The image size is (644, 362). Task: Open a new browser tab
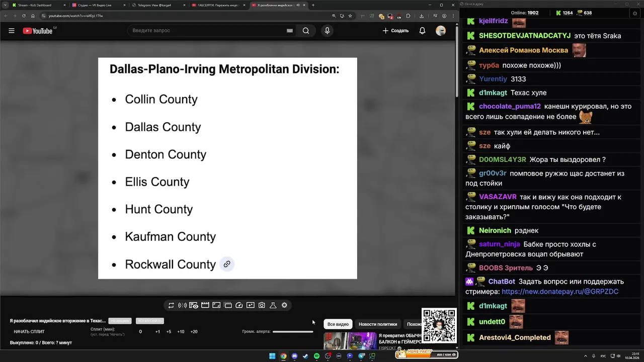coord(313,5)
